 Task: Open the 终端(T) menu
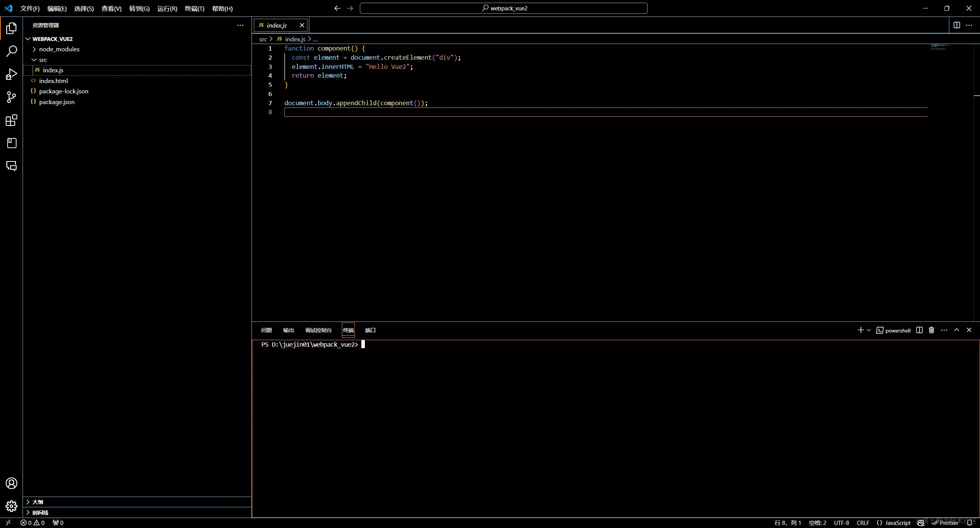pyautogui.click(x=194, y=8)
